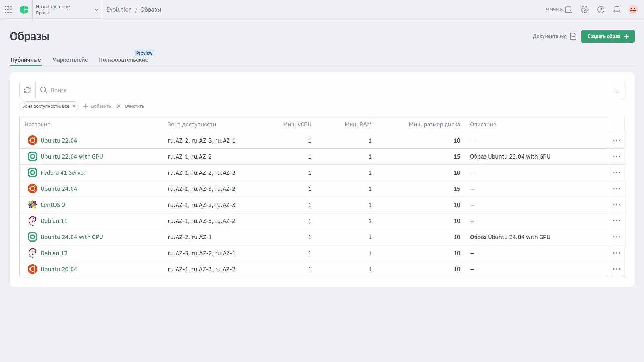644x362 pixels.
Task: Click the wallet balance icon
Action: [x=569, y=10]
